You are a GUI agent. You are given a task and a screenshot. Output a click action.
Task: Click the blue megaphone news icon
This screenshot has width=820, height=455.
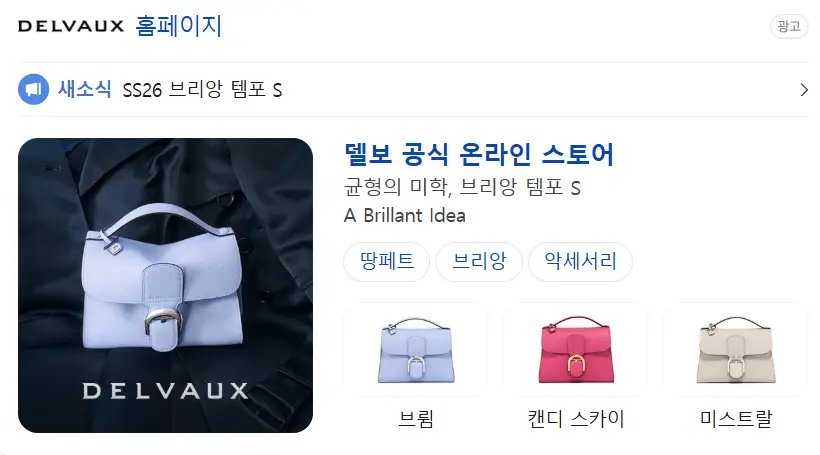(33, 89)
